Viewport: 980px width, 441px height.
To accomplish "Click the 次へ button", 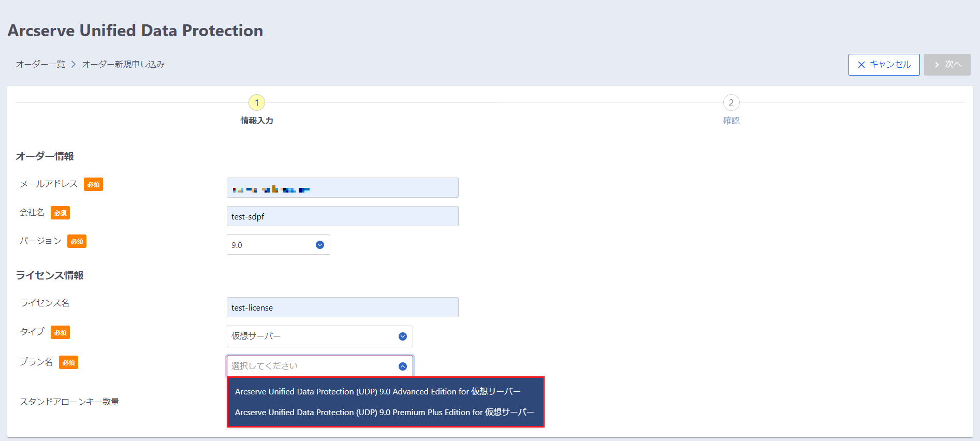I will click(947, 65).
